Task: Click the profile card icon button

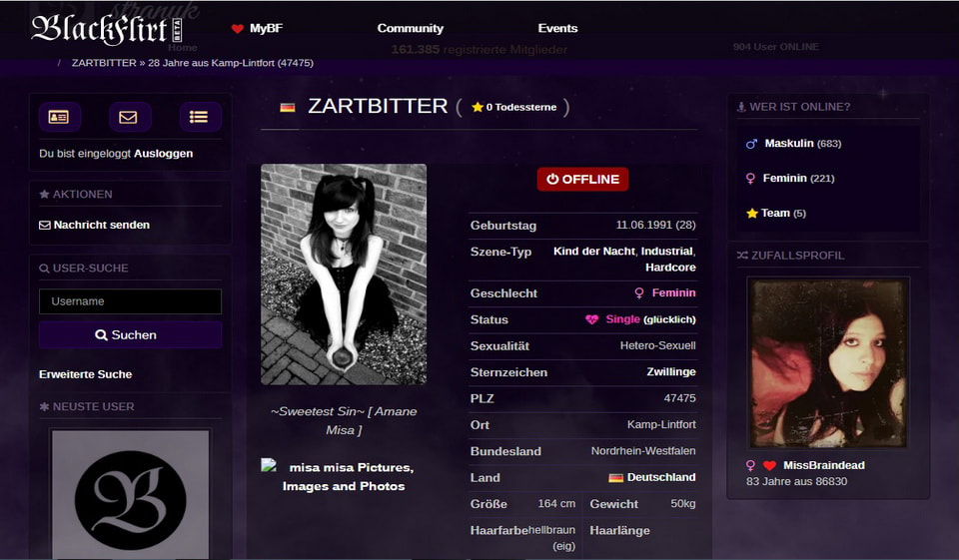Action: coord(59,117)
